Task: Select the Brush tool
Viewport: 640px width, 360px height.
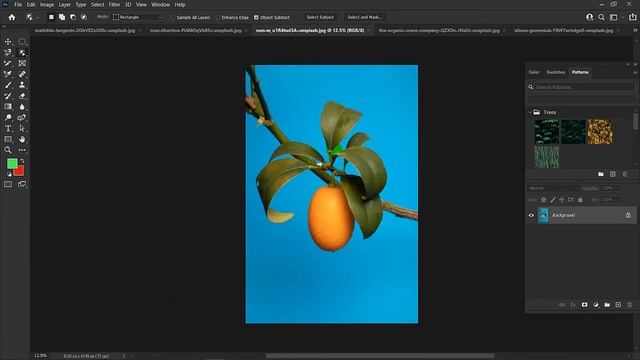Action: 8,85
